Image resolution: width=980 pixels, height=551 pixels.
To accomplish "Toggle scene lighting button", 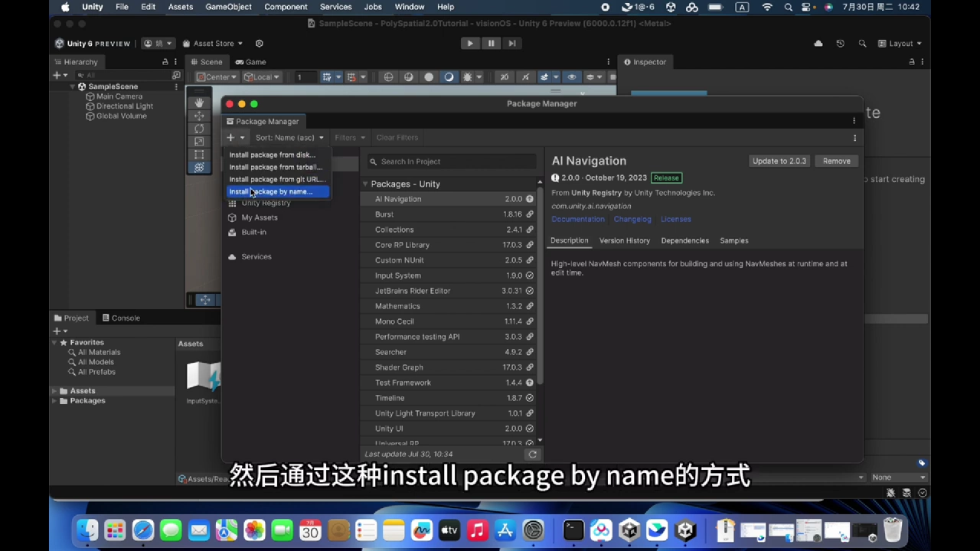I will 525,77.
